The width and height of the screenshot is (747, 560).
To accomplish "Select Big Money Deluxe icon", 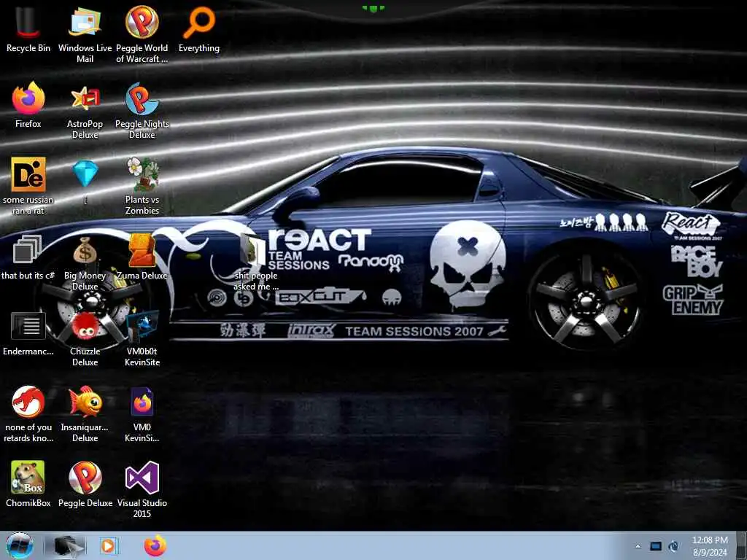I will point(85,262).
